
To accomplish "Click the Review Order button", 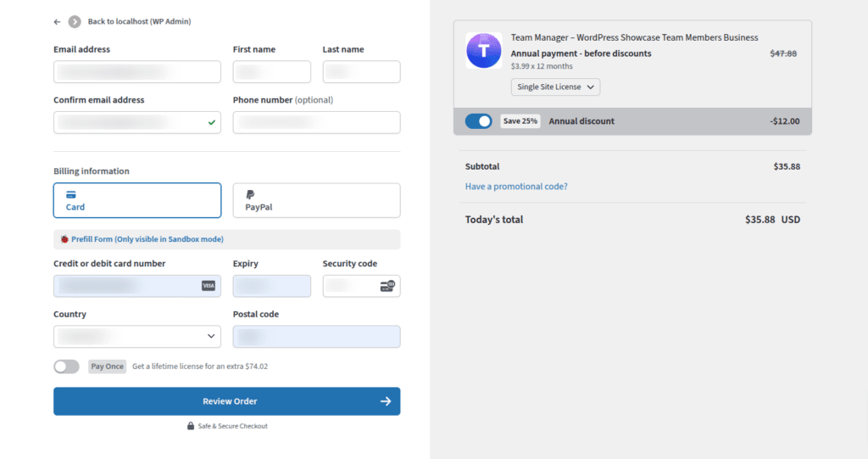I will 227,401.
